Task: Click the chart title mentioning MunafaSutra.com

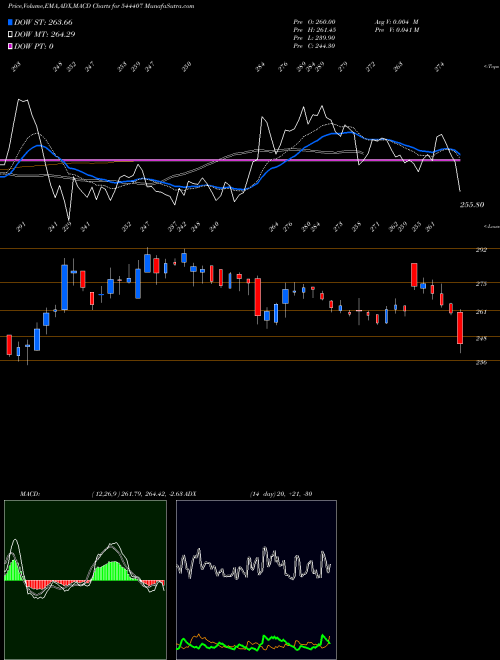Action: (101, 6)
